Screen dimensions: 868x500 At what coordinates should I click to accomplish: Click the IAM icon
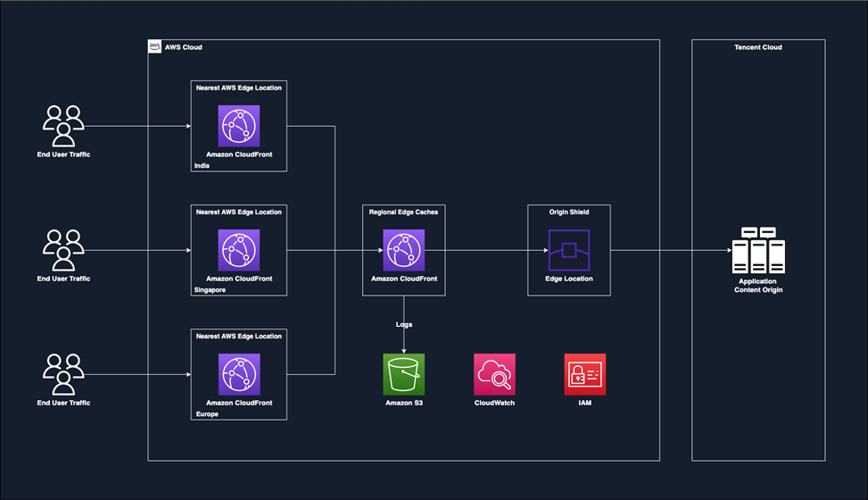point(584,374)
